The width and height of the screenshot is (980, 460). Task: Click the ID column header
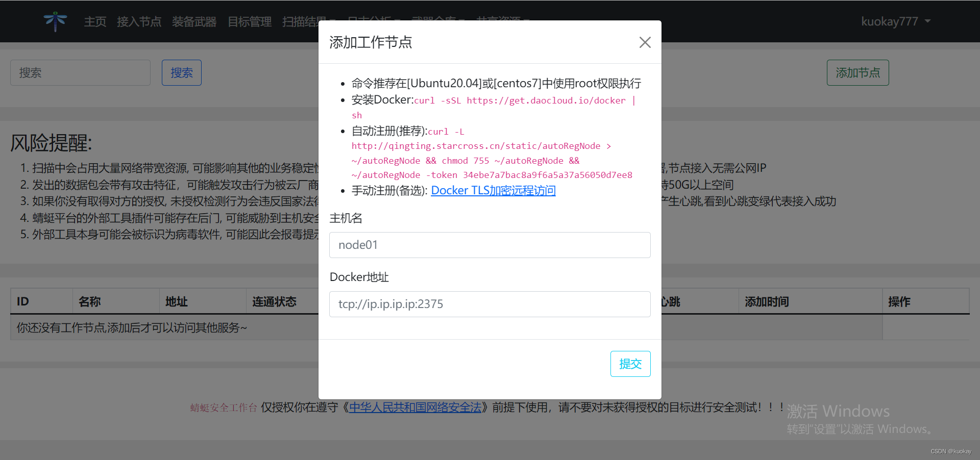[41, 301]
